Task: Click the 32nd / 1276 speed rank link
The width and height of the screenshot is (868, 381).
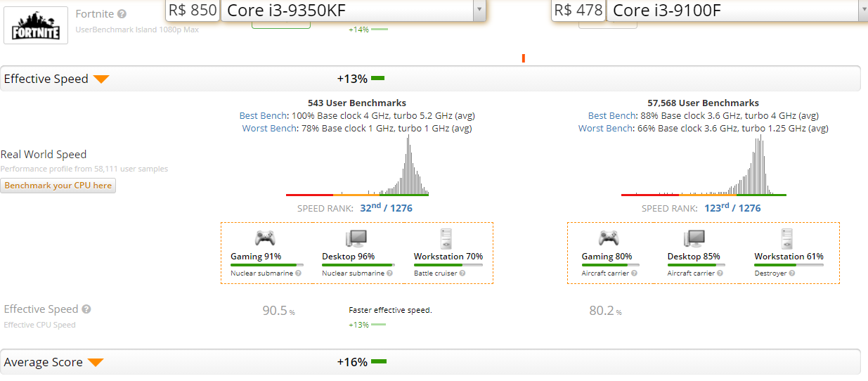Action: 386,208
